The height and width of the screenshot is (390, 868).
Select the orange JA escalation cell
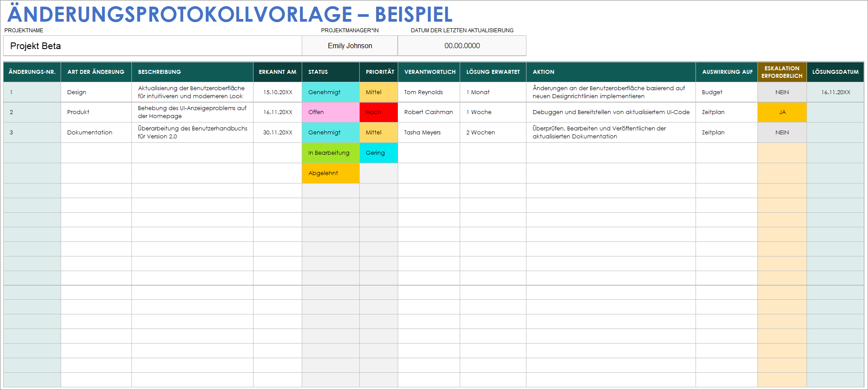[782, 112]
